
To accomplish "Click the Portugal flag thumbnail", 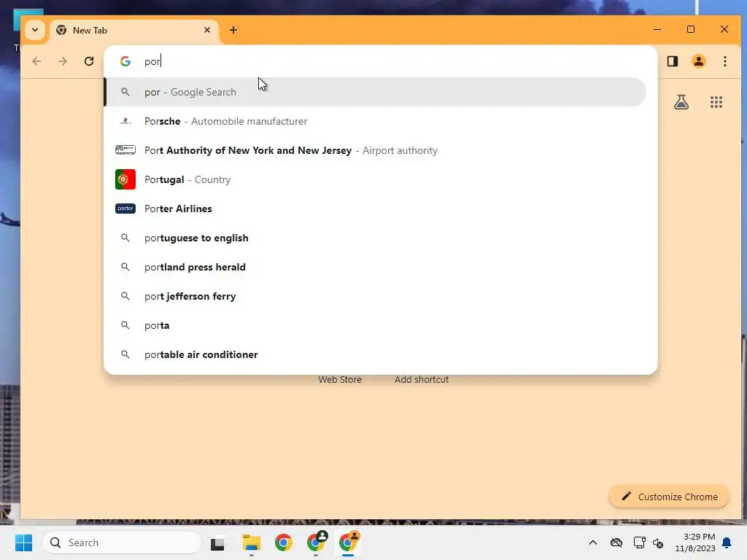I will point(125,179).
